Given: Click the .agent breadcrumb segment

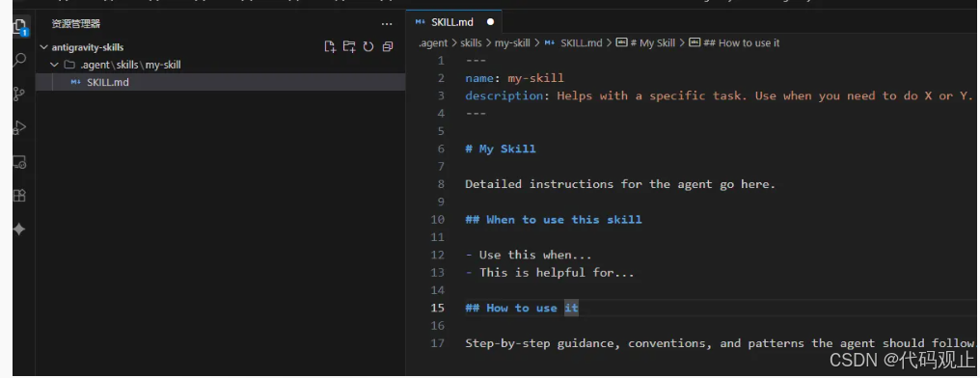Looking at the screenshot, I should [x=433, y=43].
